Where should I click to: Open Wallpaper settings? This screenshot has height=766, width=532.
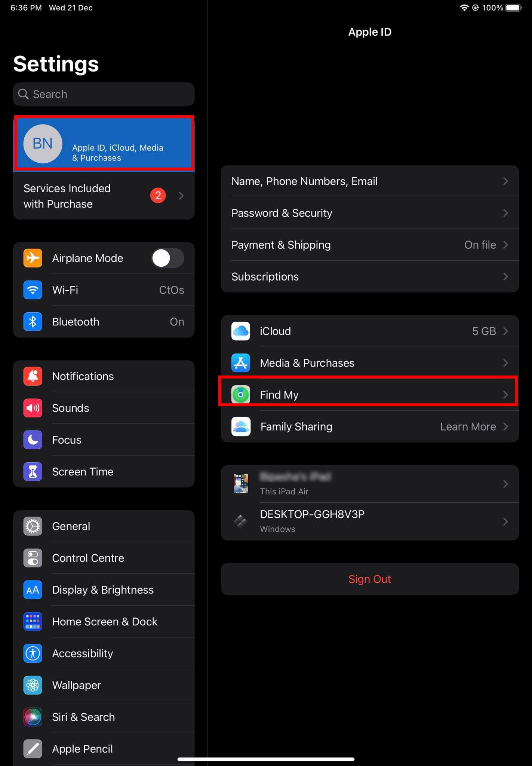[104, 685]
